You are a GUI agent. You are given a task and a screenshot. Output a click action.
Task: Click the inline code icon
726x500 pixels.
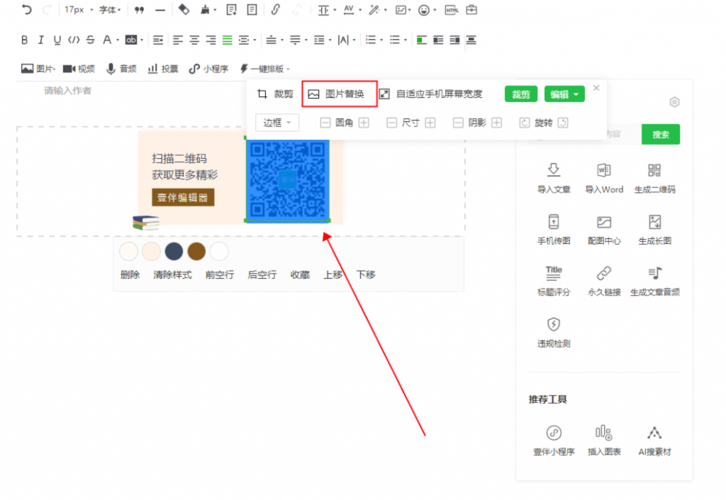click(74, 40)
